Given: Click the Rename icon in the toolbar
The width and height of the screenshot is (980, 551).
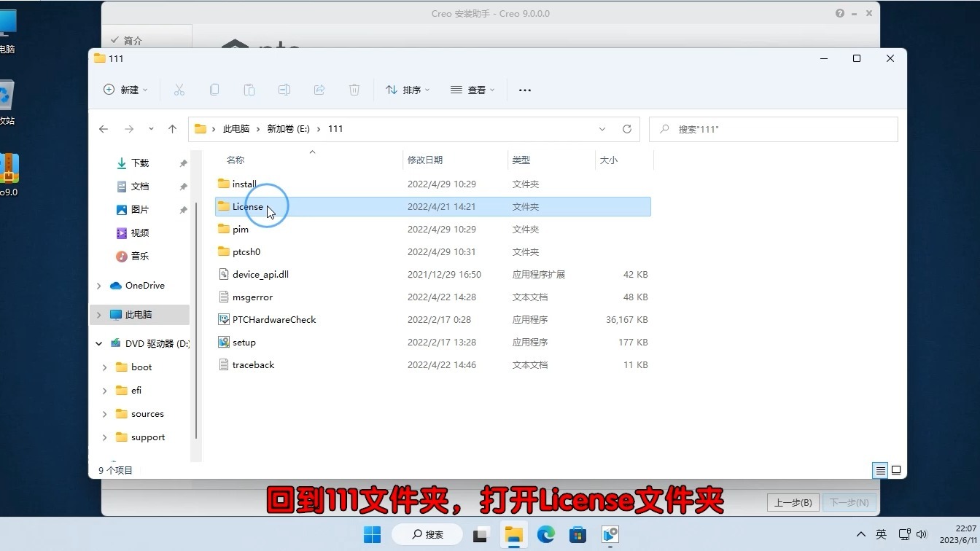Looking at the screenshot, I should 284,90.
